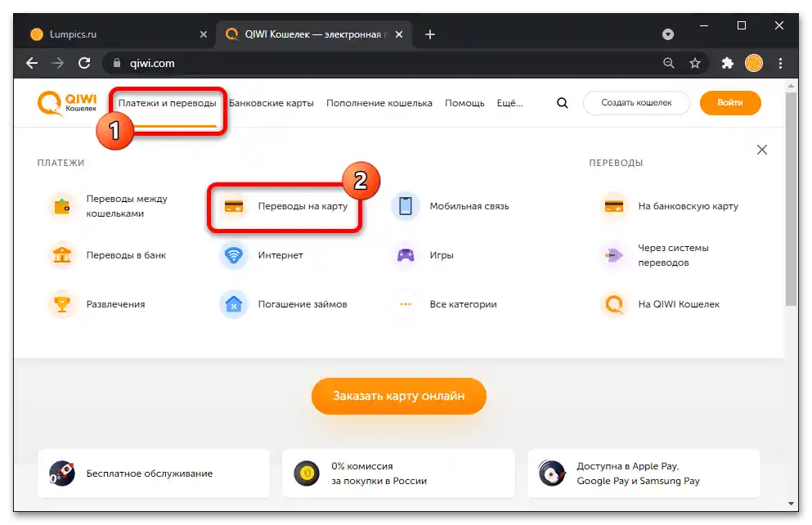Click the Доступна в Apple Pay text

tap(638, 473)
